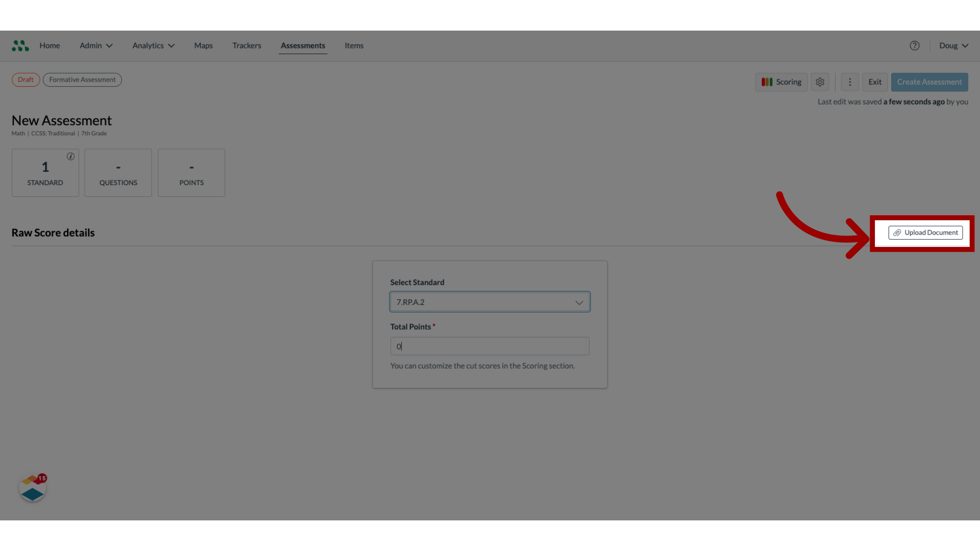Open the Items navigation tab
This screenshot has width=980, height=551.
point(354,46)
